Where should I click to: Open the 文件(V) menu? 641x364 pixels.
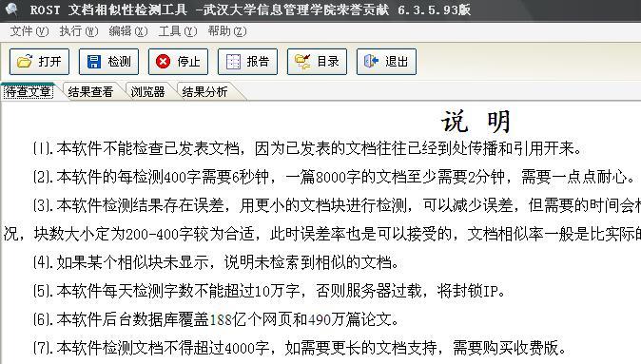pos(29,31)
